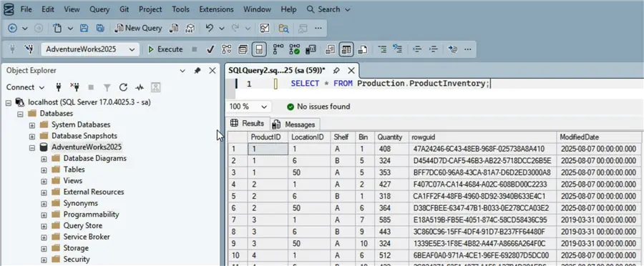Click the Change Connection icon

29,49
